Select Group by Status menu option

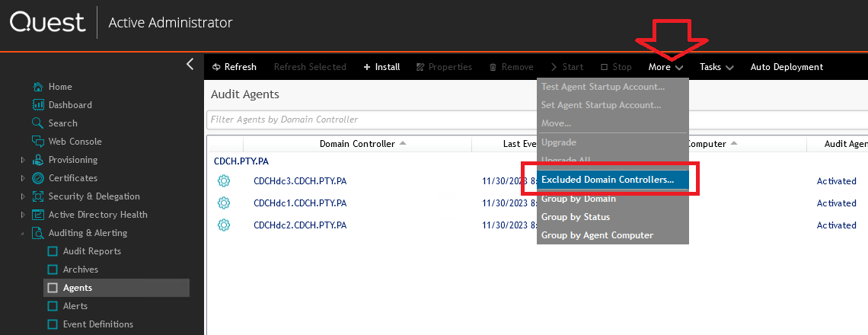click(x=576, y=217)
